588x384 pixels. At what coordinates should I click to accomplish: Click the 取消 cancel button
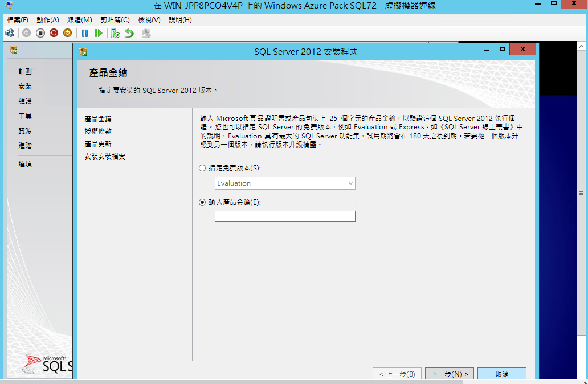pos(502,374)
